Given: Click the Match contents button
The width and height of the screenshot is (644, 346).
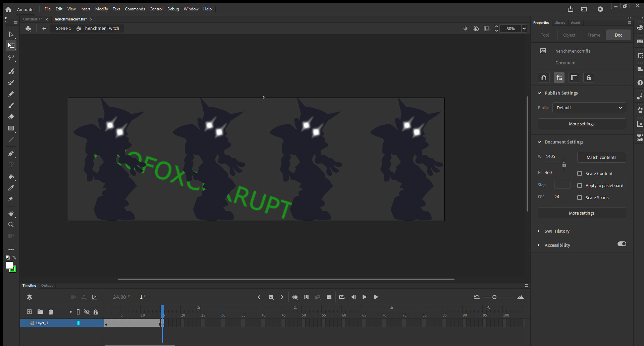Looking at the screenshot, I should (601, 157).
